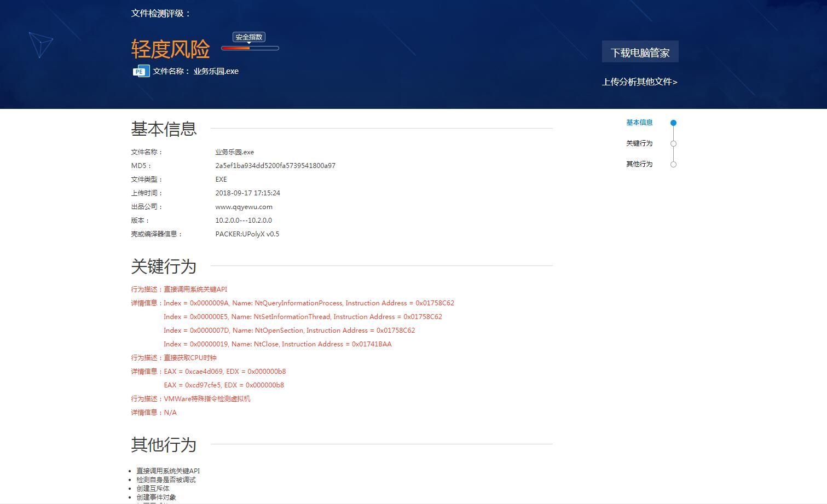
Task: Click the MD5 hash value
Action: tap(275, 166)
